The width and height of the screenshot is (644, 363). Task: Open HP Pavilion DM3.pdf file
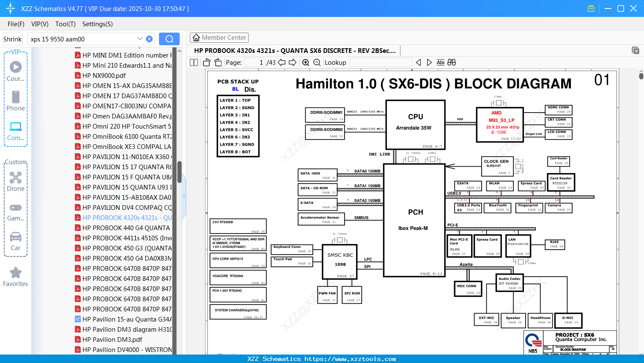pos(108,339)
